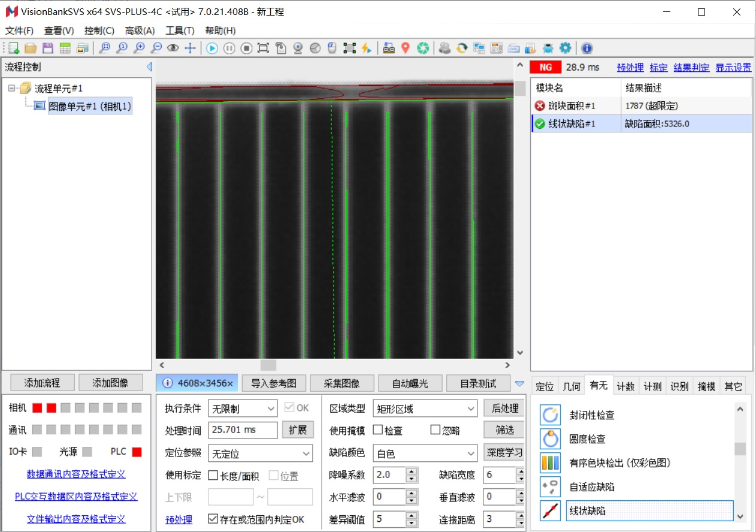
Task: Open 数据通讯内容及格式定义 link
Action: click(x=76, y=474)
